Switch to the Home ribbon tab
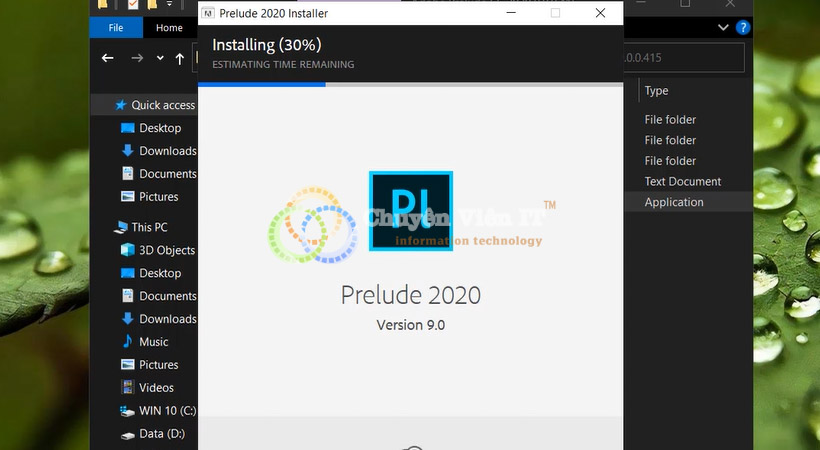 (x=169, y=28)
